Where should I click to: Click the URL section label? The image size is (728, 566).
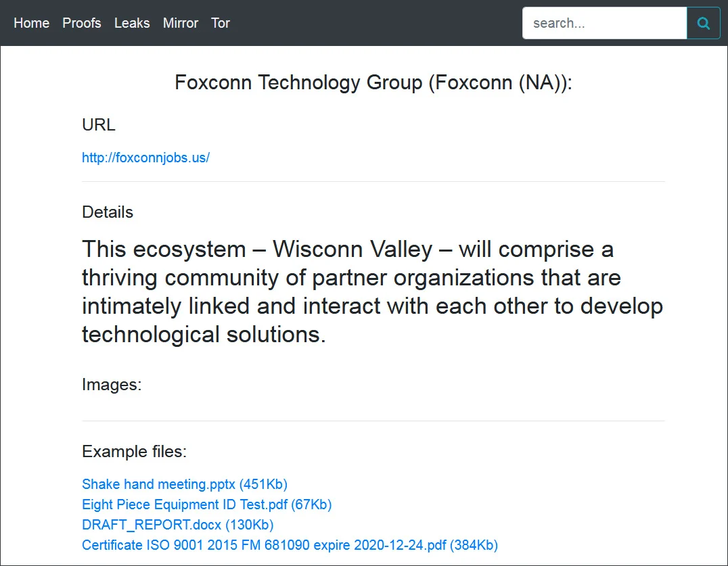[99, 125]
